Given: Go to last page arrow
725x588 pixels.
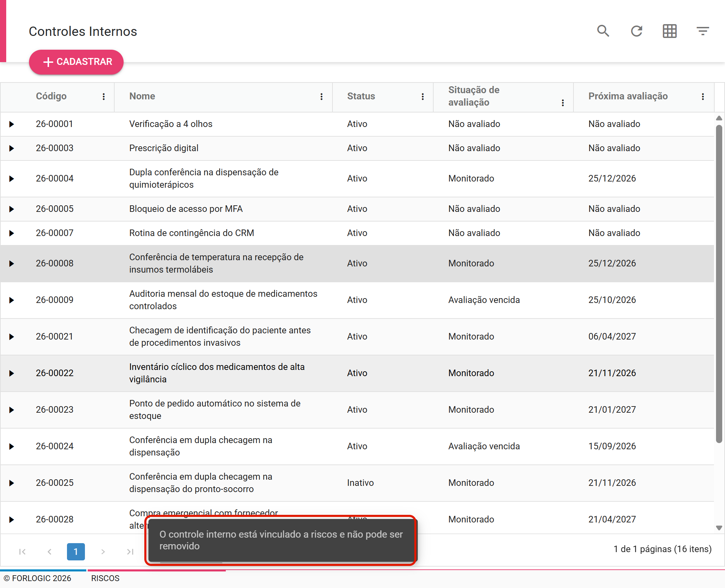Looking at the screenshot, I should (x=130, y=552).
